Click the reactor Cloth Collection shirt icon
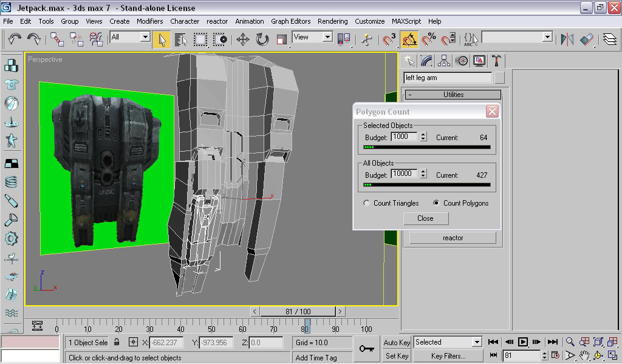 point(11,84)
